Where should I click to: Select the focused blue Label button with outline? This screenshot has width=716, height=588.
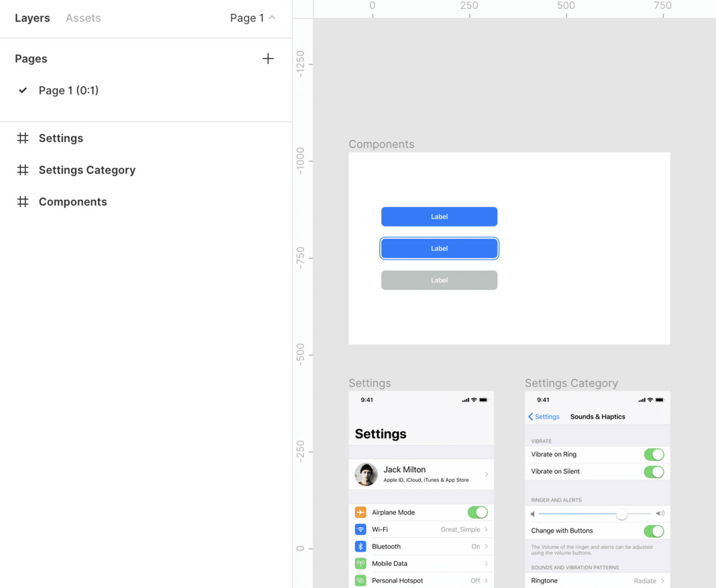coord(439,248)
